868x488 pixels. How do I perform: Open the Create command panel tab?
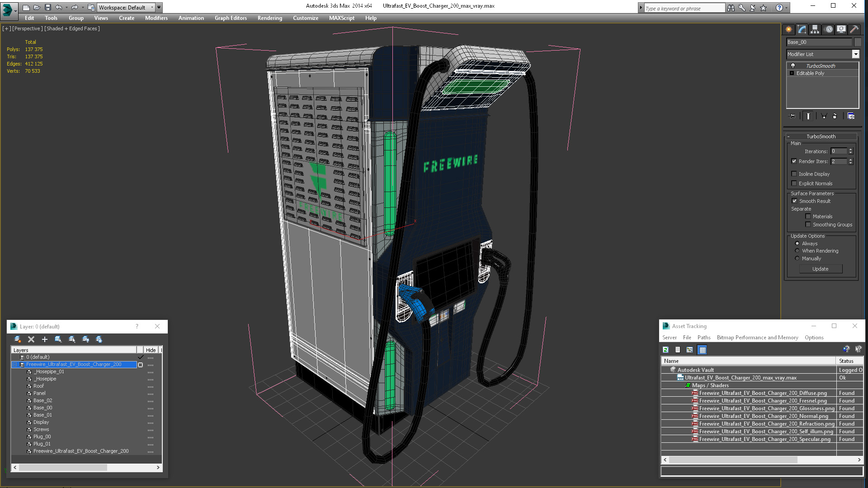click(789, 29)
